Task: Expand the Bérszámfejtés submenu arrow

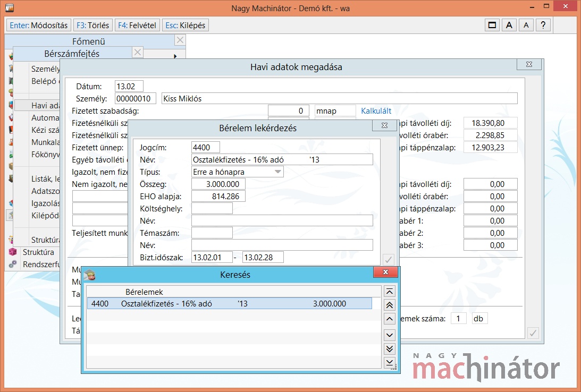Action: pos(175,56)
